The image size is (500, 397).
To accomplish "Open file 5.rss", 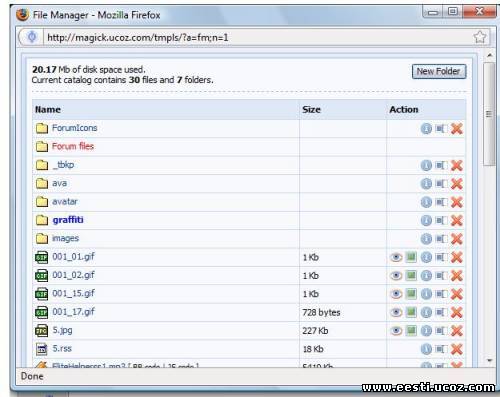I will coord(62,348).
